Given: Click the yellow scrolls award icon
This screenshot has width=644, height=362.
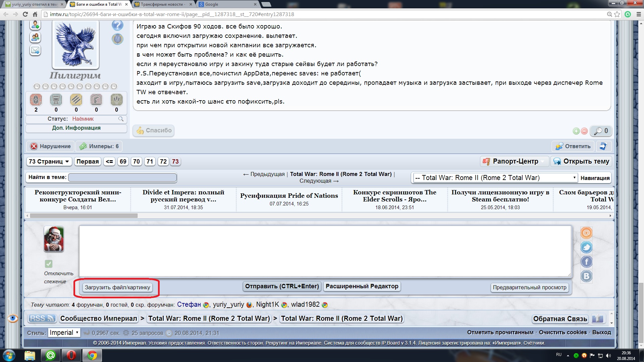Looking at the screenshot, I should click(x=76, y=100).
